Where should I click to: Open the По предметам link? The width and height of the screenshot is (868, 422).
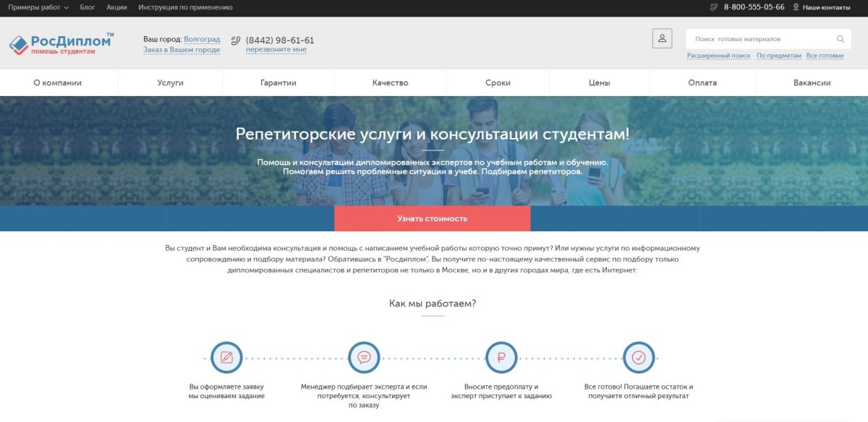pyautogui.click(x=779, y=56)
